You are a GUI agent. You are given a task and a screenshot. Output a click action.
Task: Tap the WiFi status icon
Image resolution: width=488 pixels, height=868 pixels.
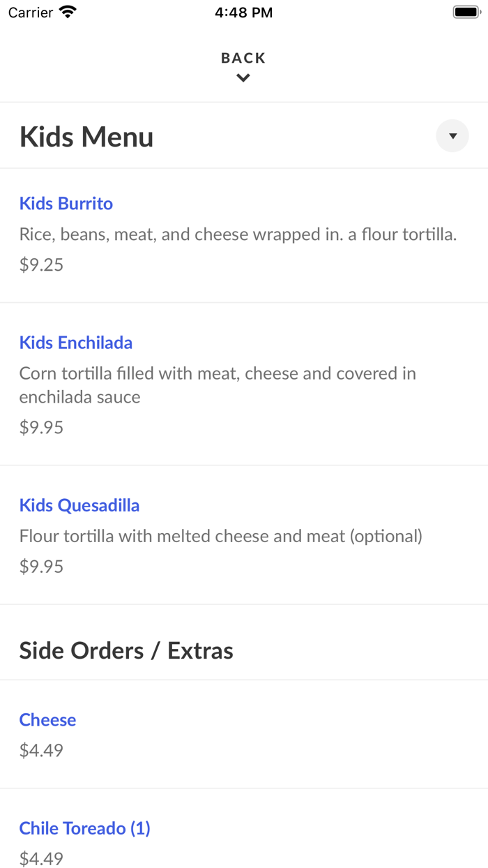coord(67,11)
